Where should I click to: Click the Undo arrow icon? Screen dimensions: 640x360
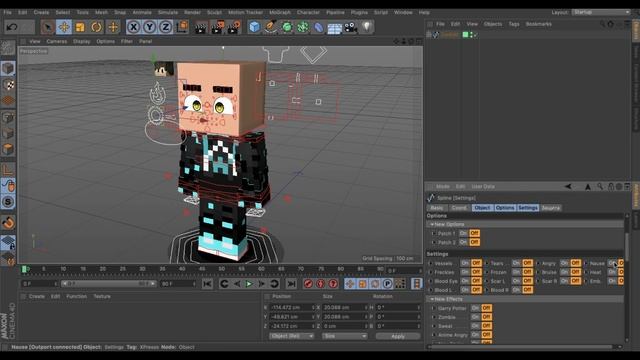tap(11, 27)
